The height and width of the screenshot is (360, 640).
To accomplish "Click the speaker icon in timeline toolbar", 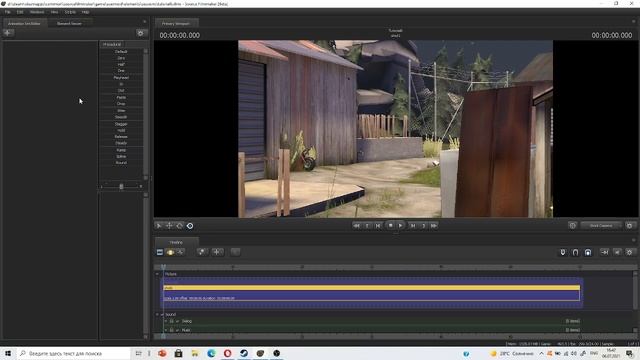I will [x=617, y=253].
